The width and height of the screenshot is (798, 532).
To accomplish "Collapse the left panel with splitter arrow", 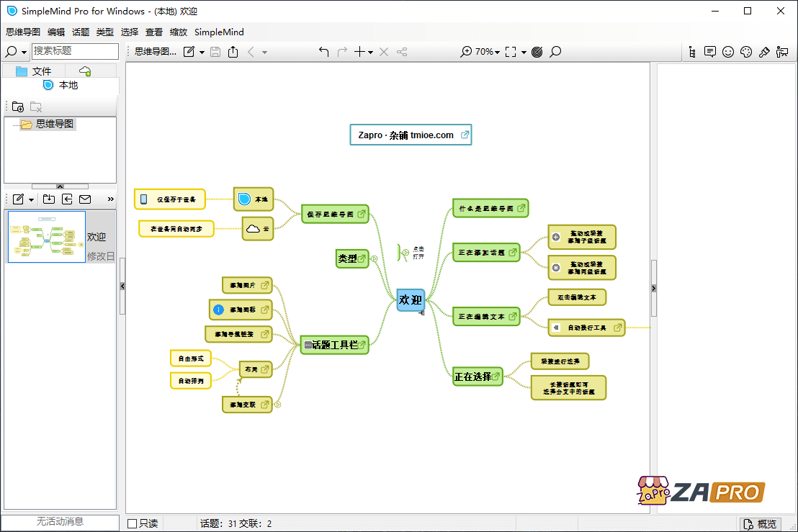I will (122, 287).
